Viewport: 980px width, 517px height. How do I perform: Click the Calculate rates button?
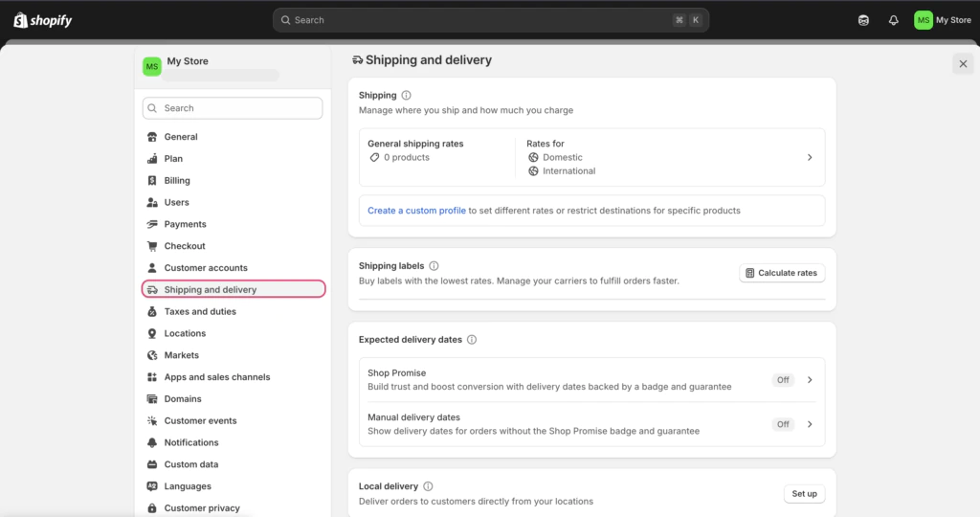[782, 273]
